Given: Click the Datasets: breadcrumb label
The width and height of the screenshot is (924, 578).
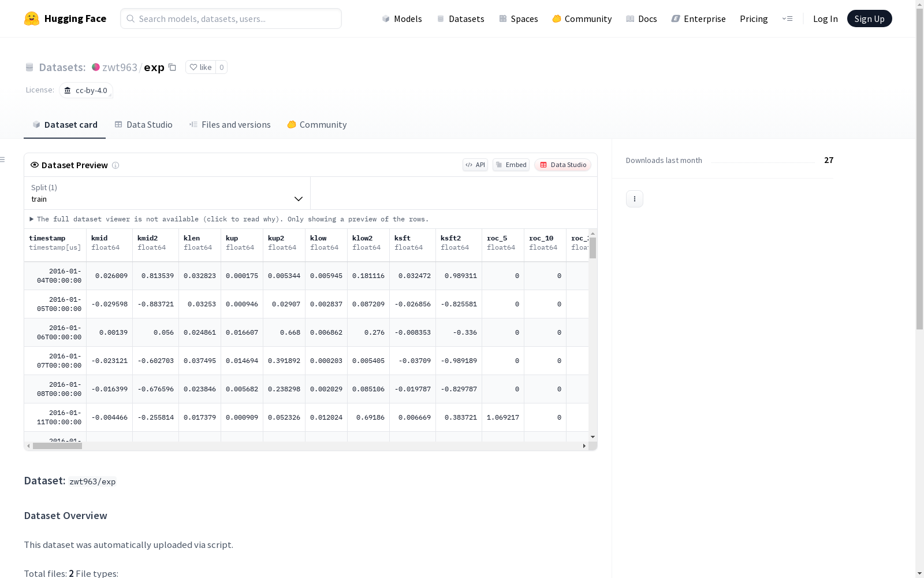Looking at the screenshot, I should (62, 67).
